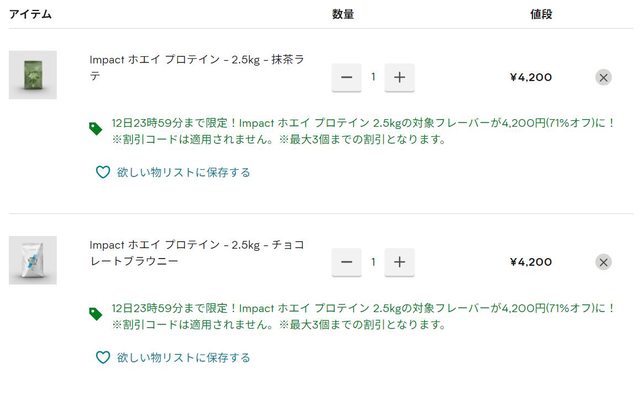This screenshot has width=640, height=397.
Task: Increase quantity of チョコレートブラウニー protein
Action: click(x=399, y=262)
